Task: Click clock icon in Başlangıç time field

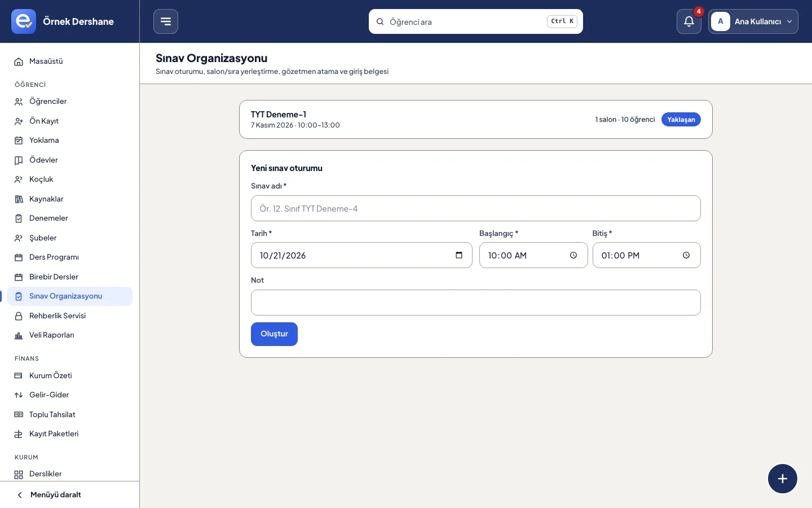Action: [573, 255]
